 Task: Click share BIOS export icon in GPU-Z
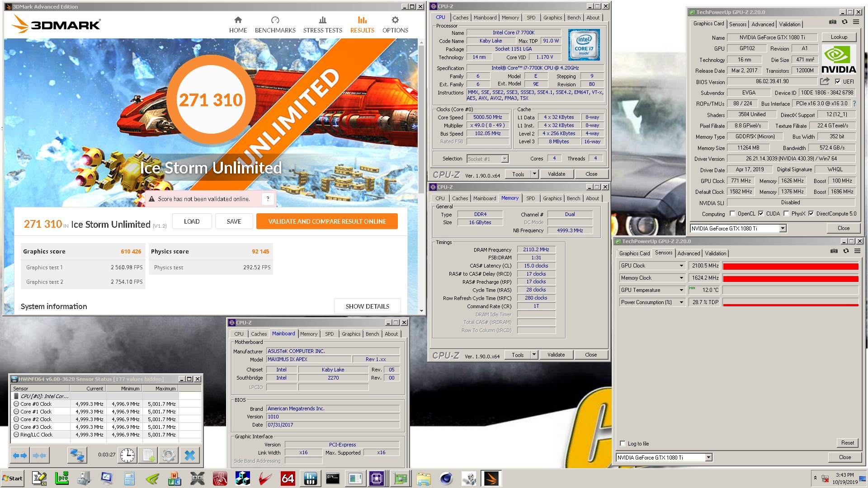[x=825, y=81]
